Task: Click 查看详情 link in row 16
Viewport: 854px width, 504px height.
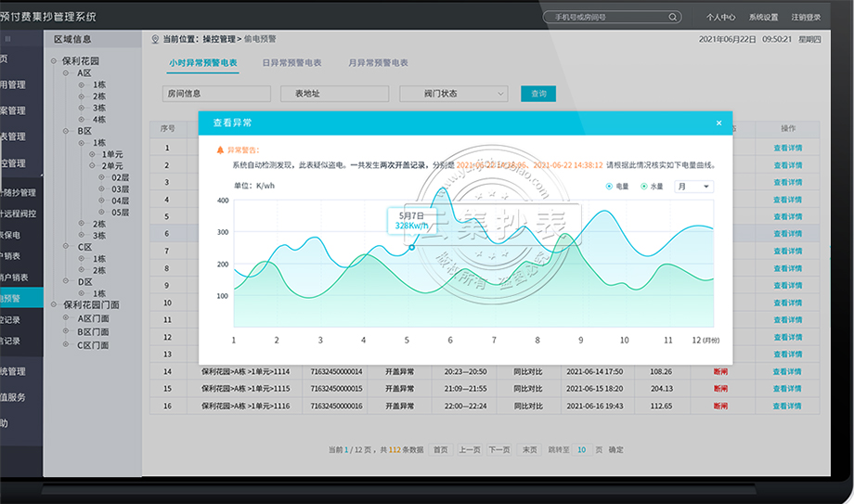Action: click(x=787, y=406)
